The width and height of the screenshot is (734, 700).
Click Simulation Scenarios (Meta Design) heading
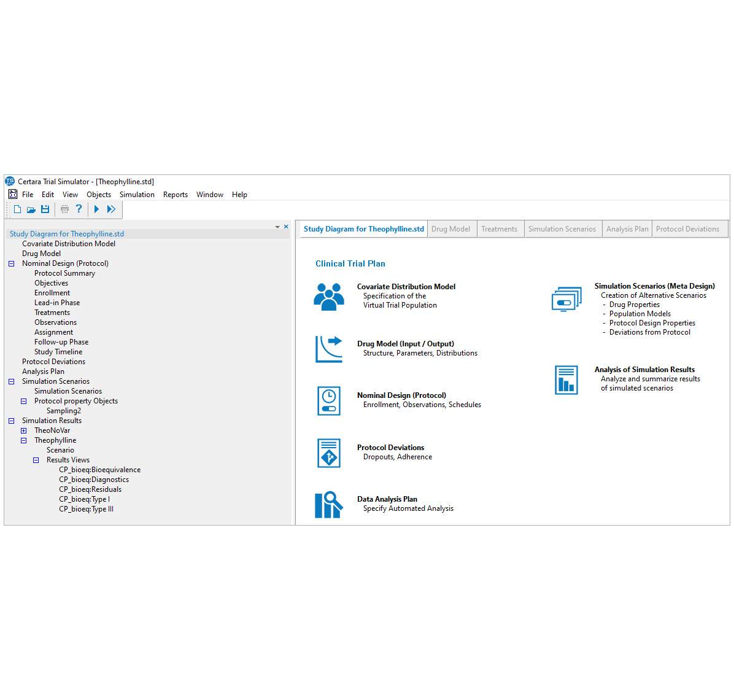(x=654, y=286)
